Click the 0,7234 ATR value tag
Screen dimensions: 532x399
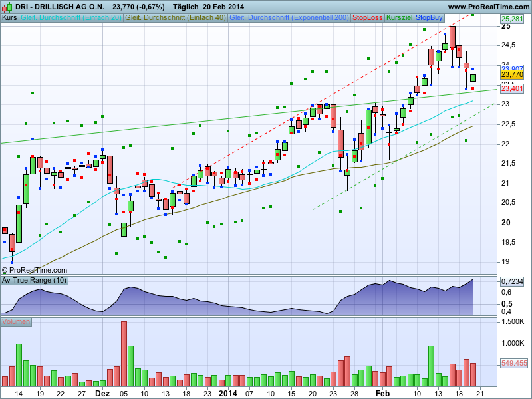512,281
